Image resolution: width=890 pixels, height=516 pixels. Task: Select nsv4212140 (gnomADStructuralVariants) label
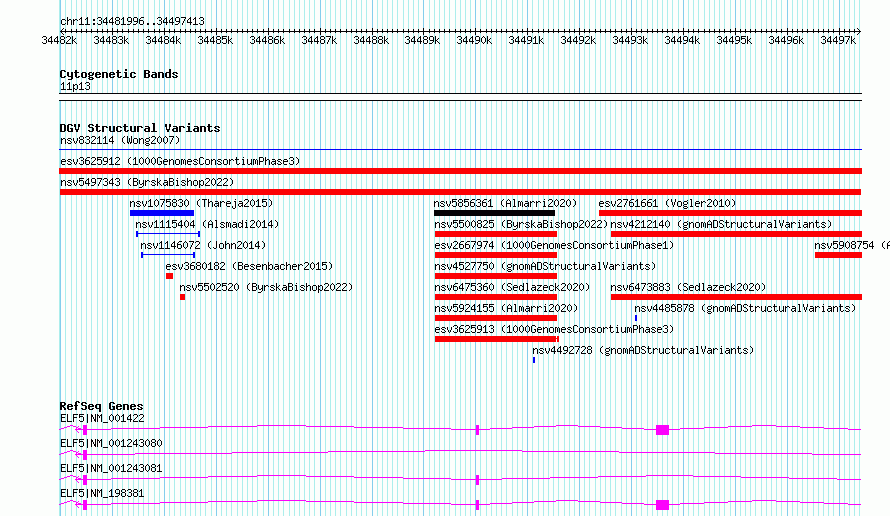[x=721, y=224]
